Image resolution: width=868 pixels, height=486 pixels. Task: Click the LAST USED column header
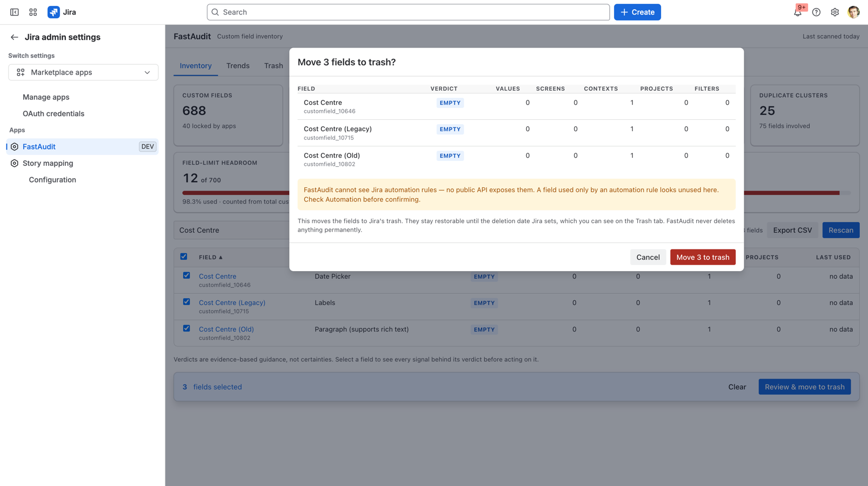(x=833, y=258)
